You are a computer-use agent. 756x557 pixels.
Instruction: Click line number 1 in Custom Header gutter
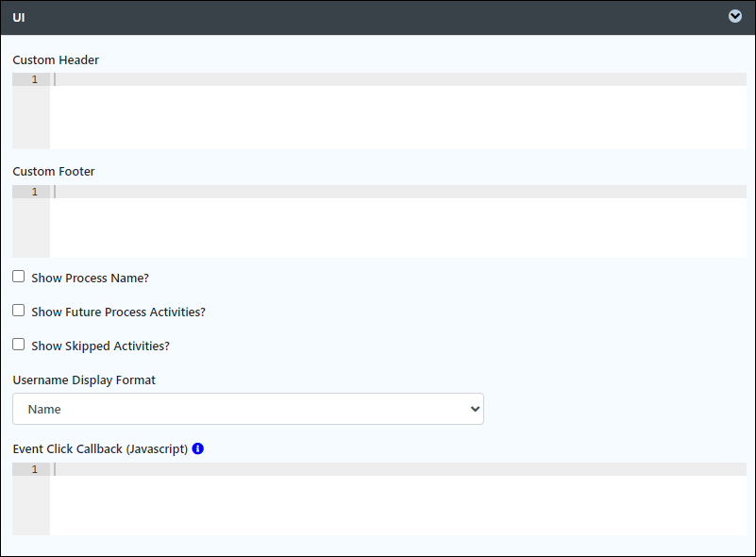[x=34, y=79]
